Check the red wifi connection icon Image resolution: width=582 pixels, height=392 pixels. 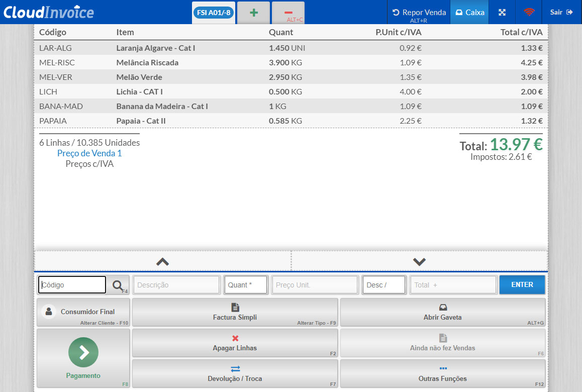click(x=529, y=12)
